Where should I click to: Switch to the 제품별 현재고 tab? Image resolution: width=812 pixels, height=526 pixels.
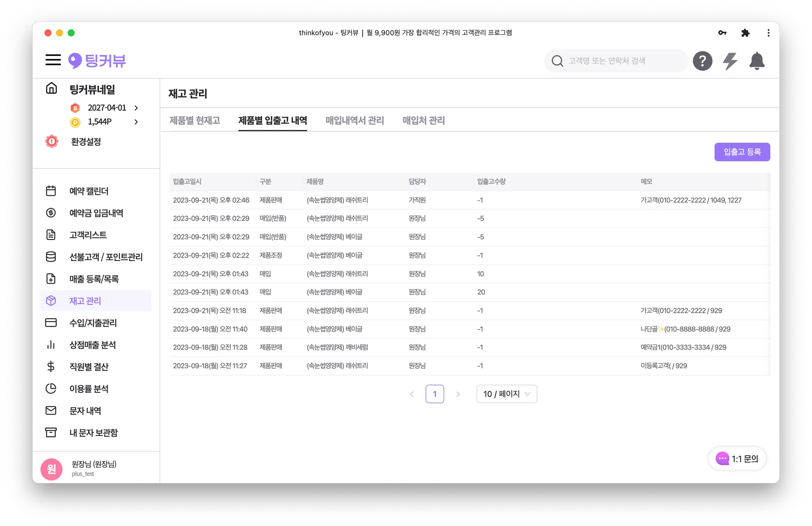tap(195, 121)
